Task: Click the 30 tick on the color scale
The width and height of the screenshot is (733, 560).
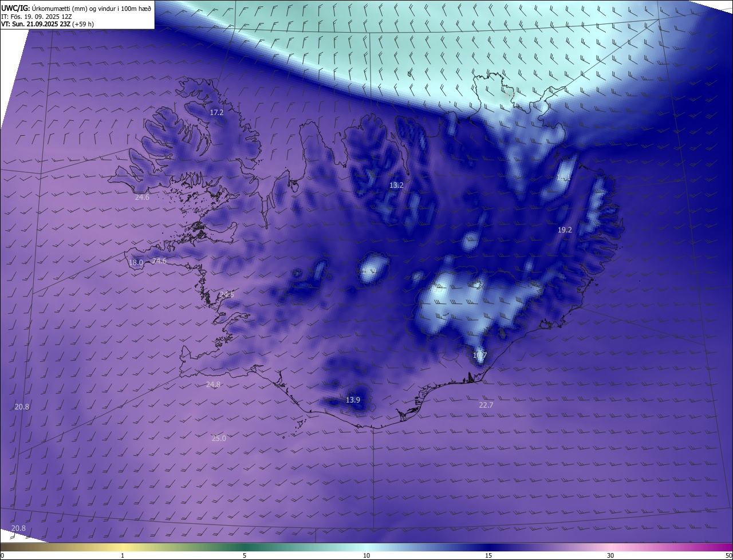Action: coord(610,555)
